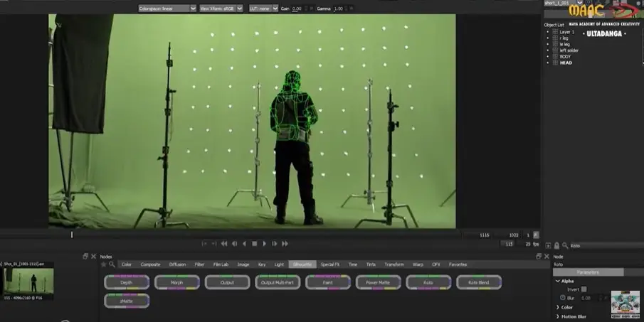
Task: Jump to the first frame of the clip
Action: click(x=204, y=244)
